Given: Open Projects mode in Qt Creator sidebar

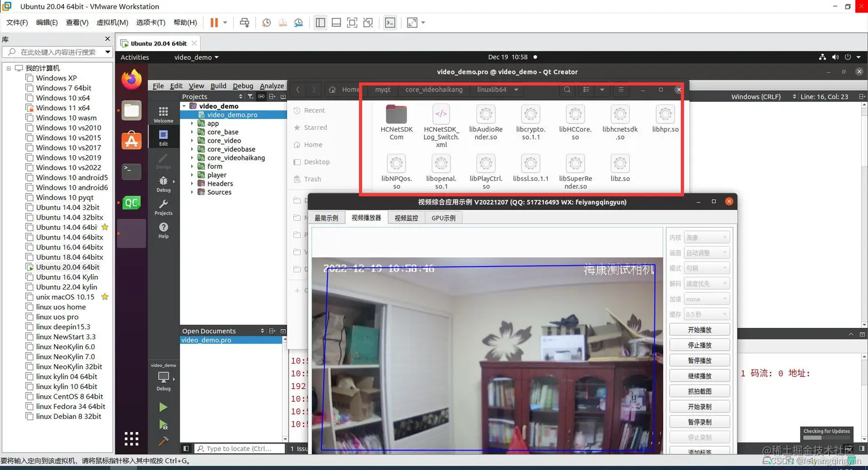Looking at the screenshot, I should [x=164, y=207].
